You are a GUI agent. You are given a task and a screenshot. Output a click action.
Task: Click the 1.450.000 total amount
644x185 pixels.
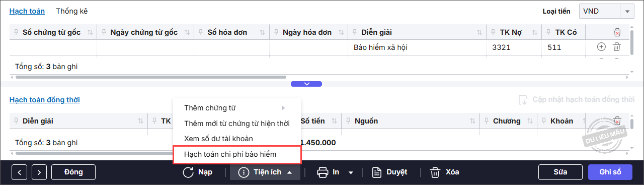(x=318, y=143)
